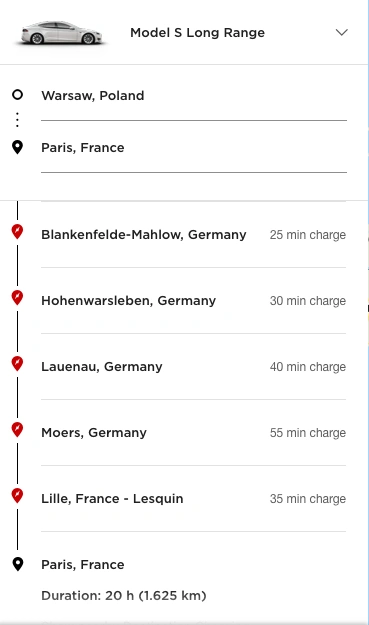Click the Model S car thumbnail

click(61, 33)
